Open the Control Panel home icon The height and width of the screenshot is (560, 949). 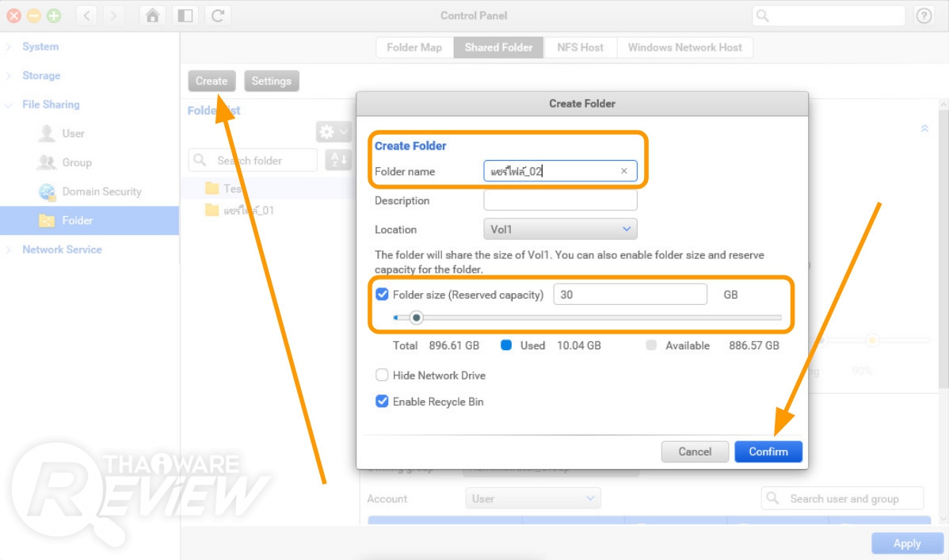(x=153, y=16)
